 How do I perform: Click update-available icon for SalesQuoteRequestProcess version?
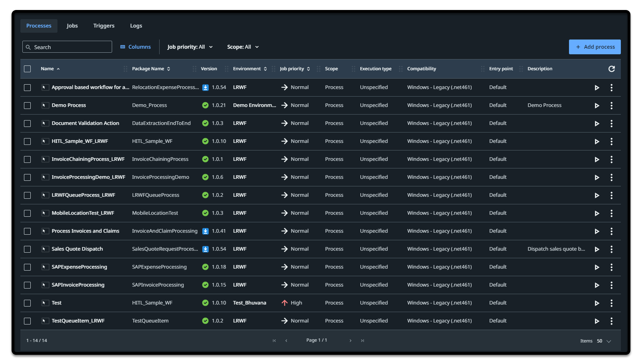pyautogui.click(x=205, y=249)
